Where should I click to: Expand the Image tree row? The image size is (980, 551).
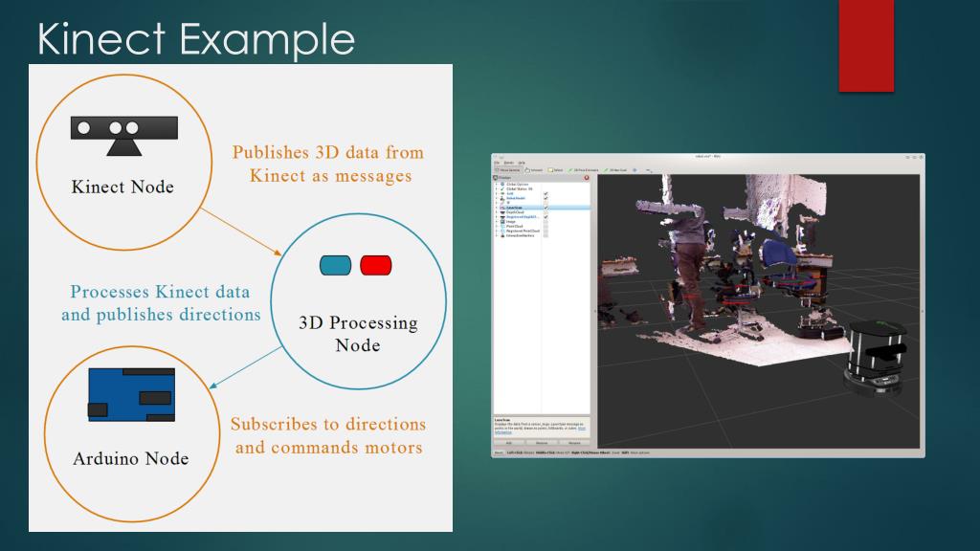coord(497,222)
